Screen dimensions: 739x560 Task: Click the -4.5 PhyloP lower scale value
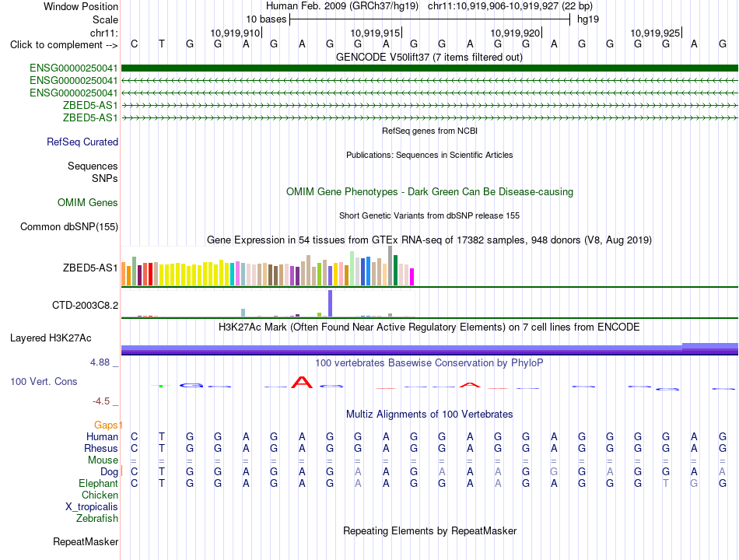101,401
